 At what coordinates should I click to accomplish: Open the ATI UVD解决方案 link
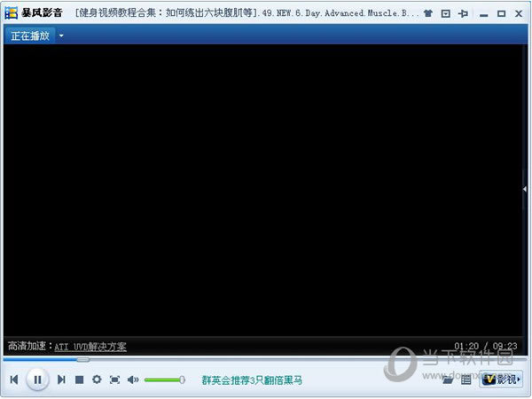90,347
